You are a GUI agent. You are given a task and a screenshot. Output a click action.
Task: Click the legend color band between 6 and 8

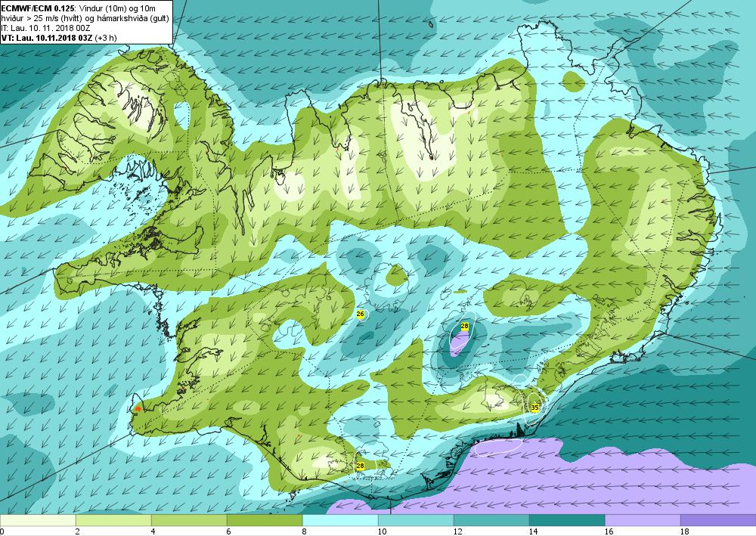(x=265, y=521)
